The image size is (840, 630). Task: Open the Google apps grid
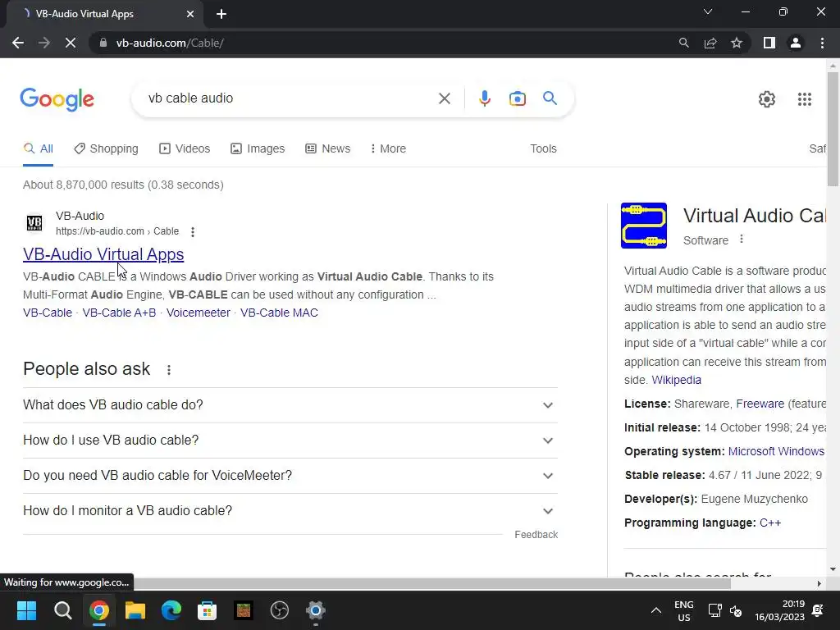[804, 99]
